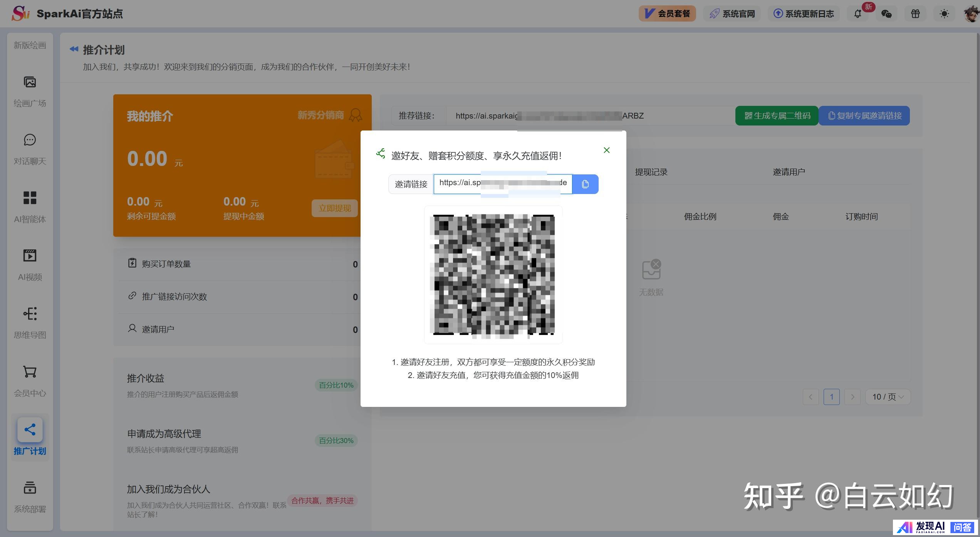Open 思维导图 mind map in sidebar
The height and width of the screenshot is (537, 980).
30,323
